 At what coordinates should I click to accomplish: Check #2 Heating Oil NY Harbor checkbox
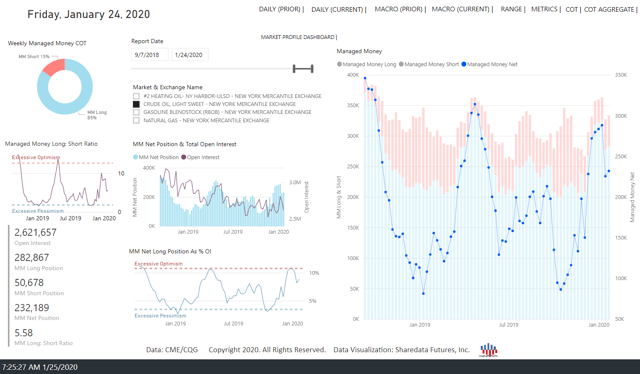pos(136,96)
